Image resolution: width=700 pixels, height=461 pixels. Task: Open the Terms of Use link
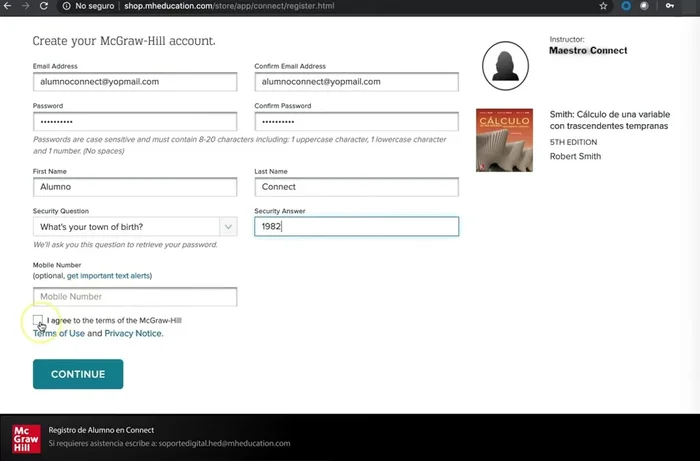click(x=59, y=333)
